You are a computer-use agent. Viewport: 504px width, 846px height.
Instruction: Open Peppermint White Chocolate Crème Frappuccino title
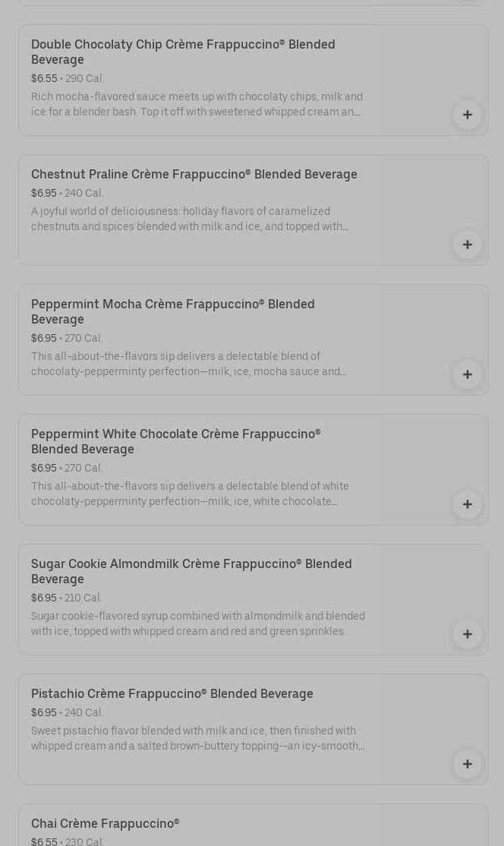pyautogui.click(x=176, y=441)
